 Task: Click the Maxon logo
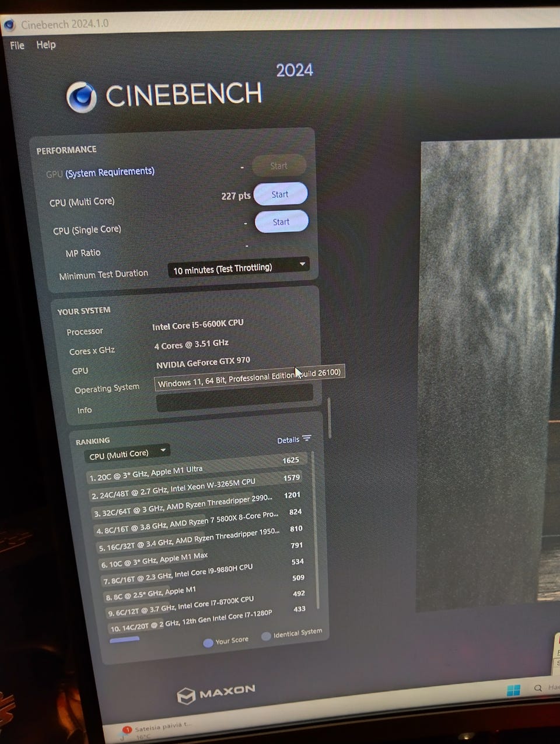pyautogui.click(x=216, y=693)
